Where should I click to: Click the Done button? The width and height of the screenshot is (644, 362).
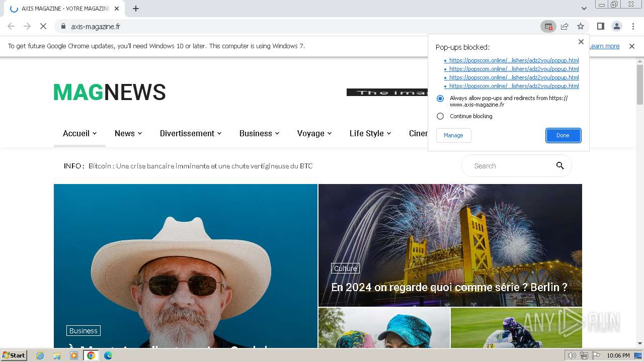point(563,135)
